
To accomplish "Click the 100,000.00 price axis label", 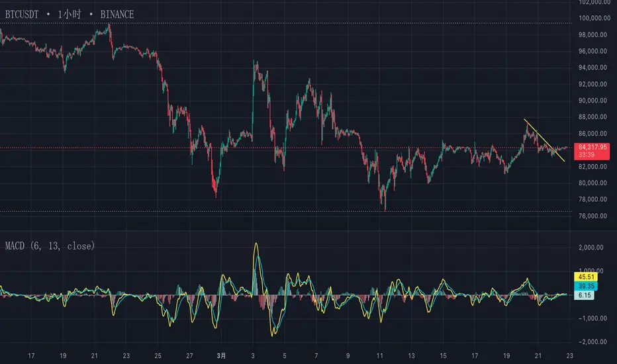I will click(594, 18).
